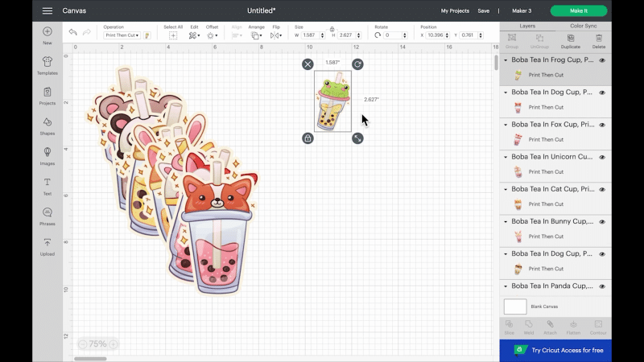
Task: Open the Operation Print Then Cut dropdown
Action: pos(122,35)
